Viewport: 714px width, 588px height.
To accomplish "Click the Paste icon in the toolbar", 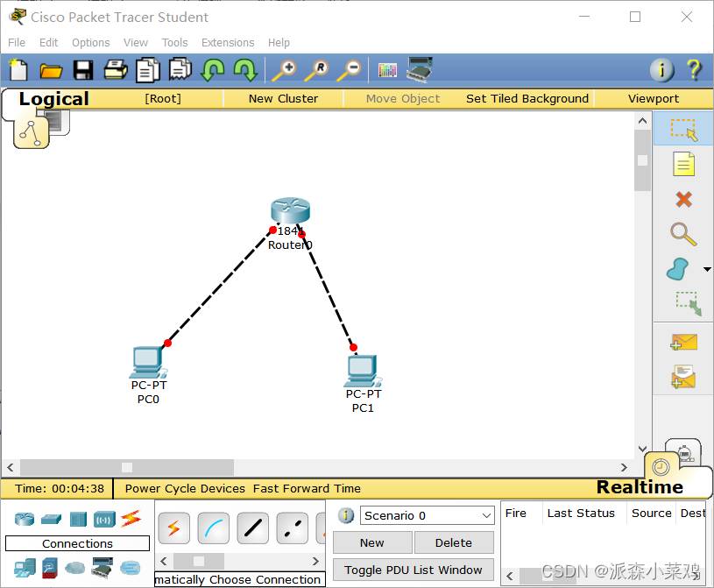I will (180, 70).
